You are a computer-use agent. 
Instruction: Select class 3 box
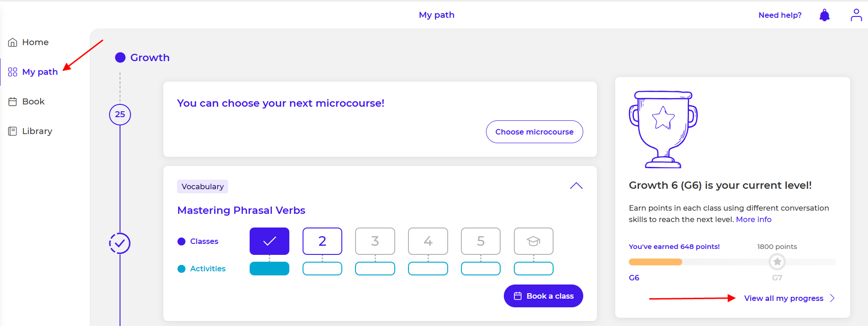(375, 241)
